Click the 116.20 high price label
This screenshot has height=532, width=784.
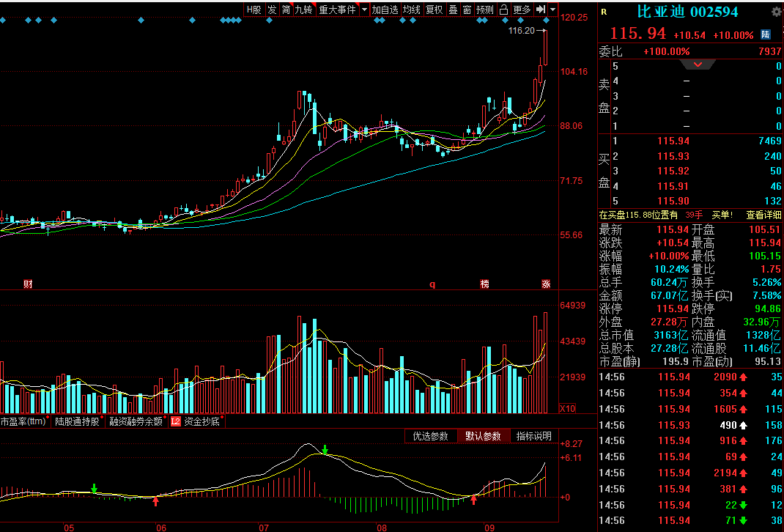pyautogui.click(x=522, y=31)
